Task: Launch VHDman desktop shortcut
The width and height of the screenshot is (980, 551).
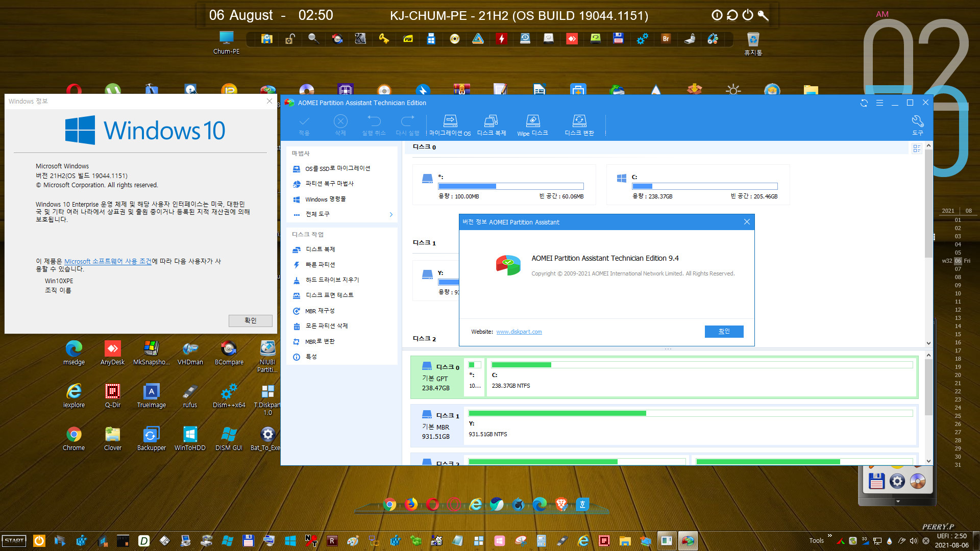Action: tap(190, 353)
